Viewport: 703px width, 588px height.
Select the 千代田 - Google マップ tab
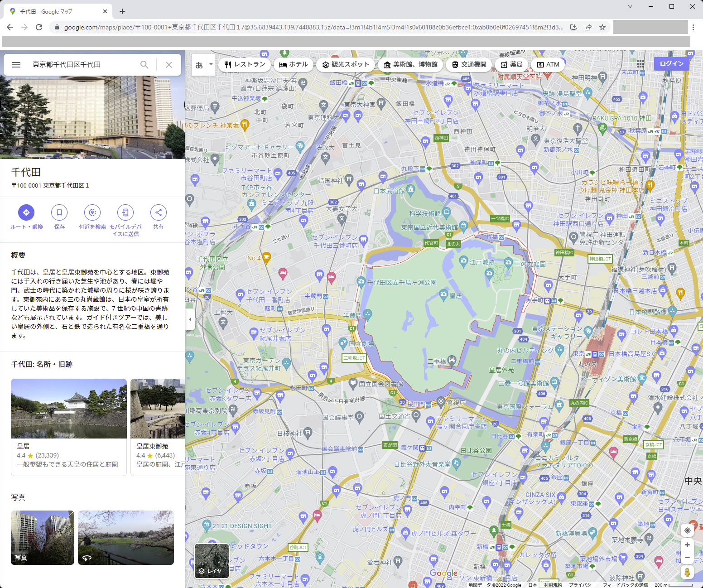click(59, 11)
